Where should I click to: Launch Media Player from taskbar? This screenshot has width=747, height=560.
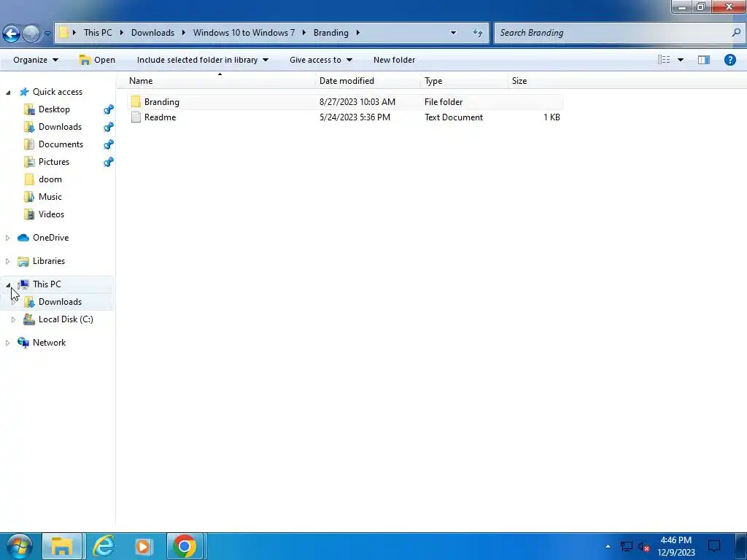(x=144, y=546)
